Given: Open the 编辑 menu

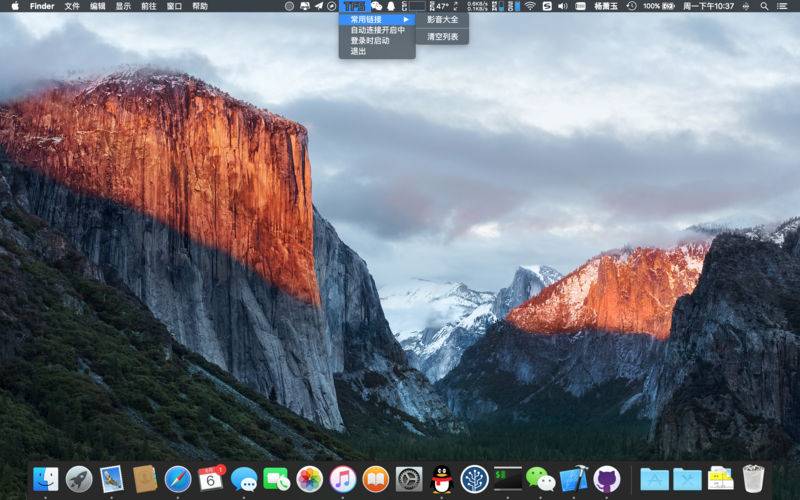Looking at the screenshot, I should 98,6.
